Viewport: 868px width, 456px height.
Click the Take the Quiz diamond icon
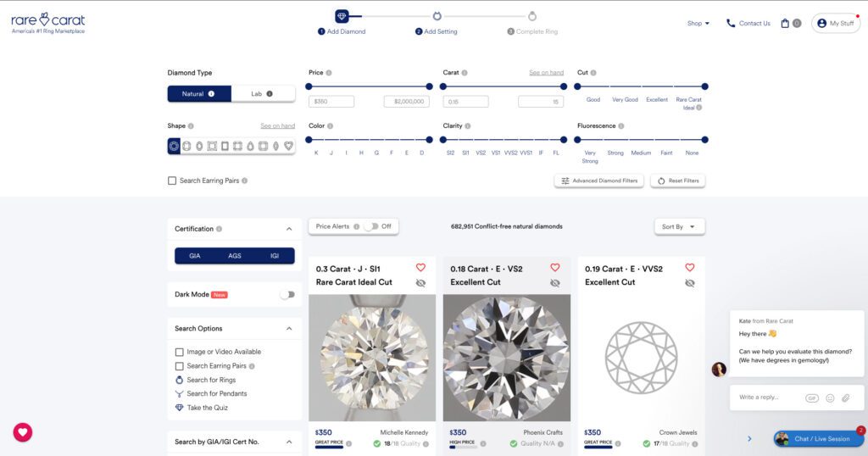(179, 408)
